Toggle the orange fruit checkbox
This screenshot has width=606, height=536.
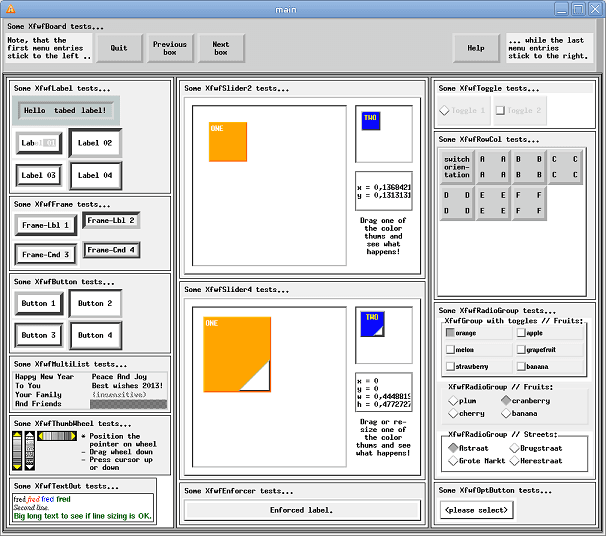click(450, 333)
